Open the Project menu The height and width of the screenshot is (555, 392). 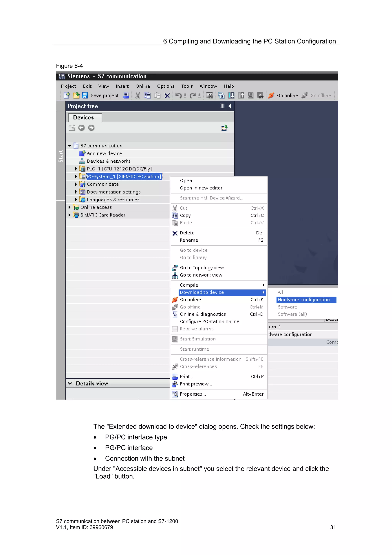pyautogui.click(x=68, y=86)
